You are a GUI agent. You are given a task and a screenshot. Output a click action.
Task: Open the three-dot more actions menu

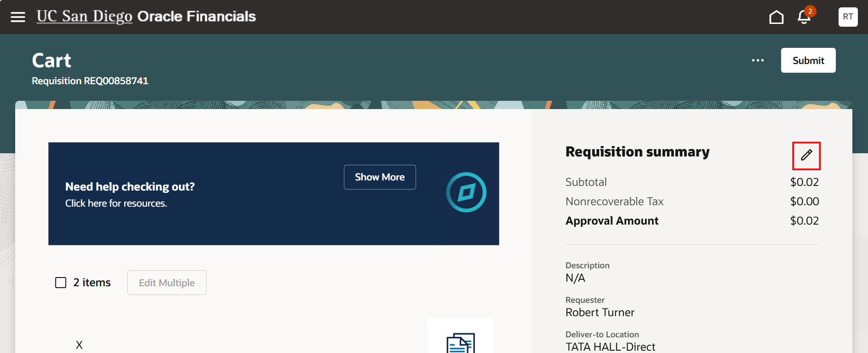coord(758,60)
